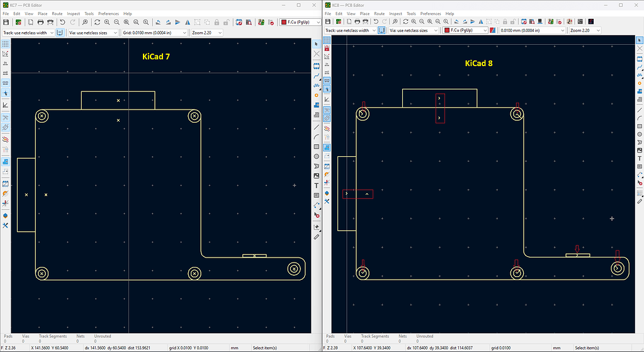Print the board from KiCad 7 toolbar
This screenshot has width=644, height=352.
pos(40,22)
